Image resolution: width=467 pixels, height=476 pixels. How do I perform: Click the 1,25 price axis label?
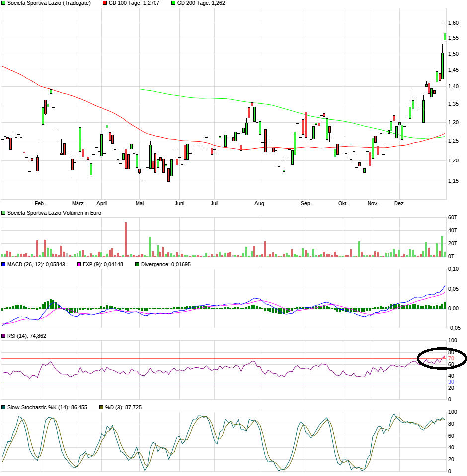pos(454,141)
